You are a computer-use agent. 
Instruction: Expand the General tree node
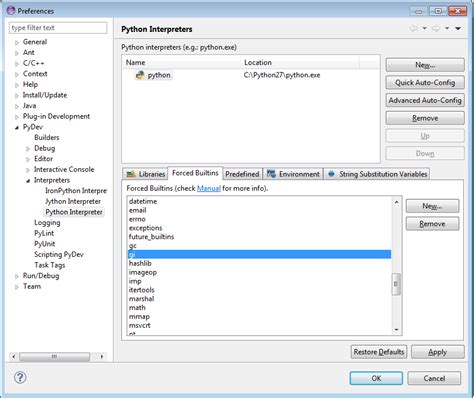point(17,43)
